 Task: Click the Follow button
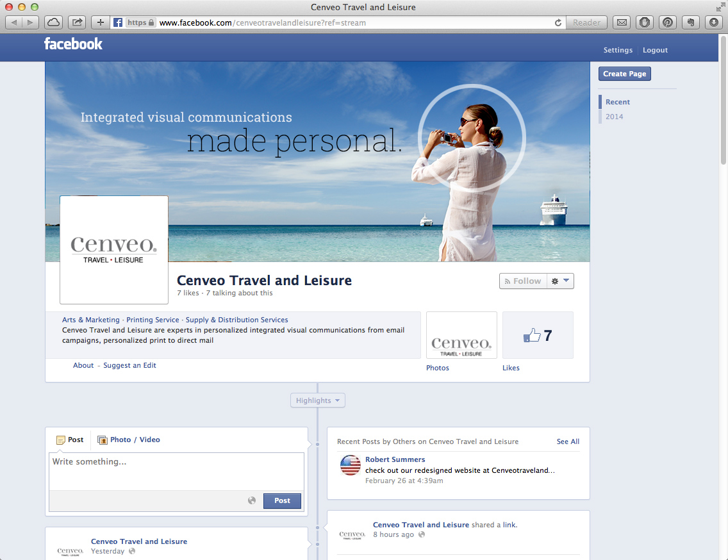point(523,281)
